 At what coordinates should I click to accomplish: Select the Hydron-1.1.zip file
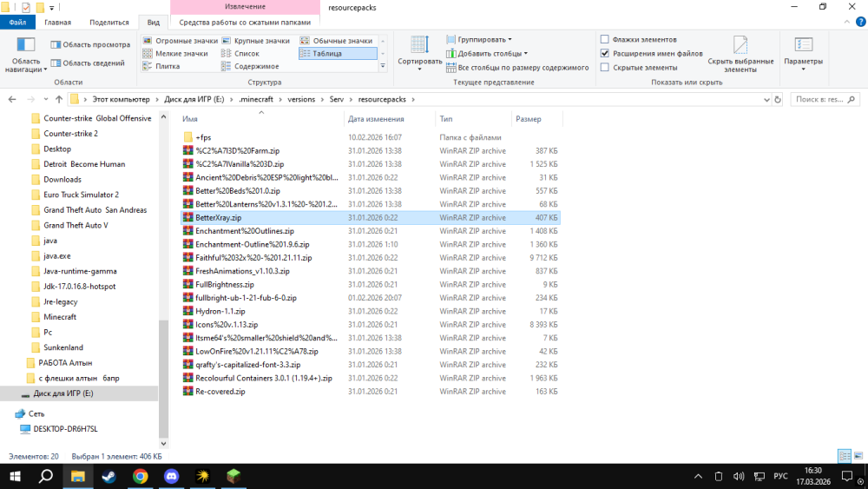tap(220, 311)
